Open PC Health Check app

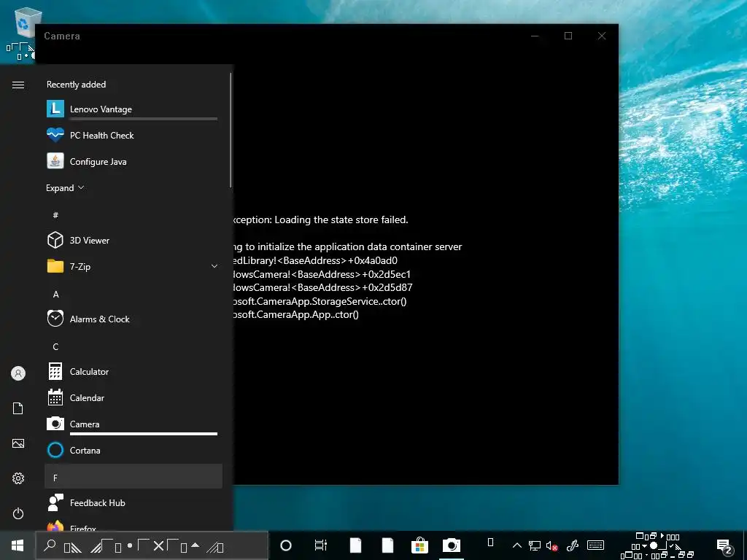point(133,135)
